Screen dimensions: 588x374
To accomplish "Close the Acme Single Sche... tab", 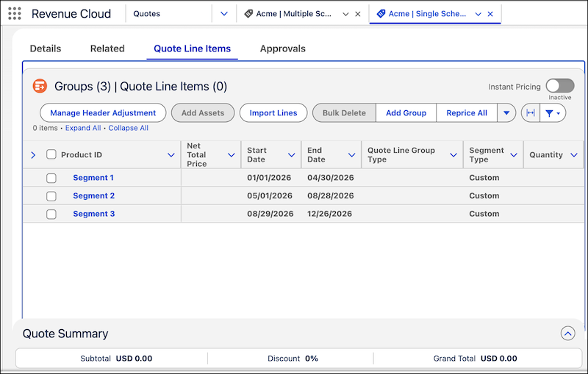I will [x=490, y=14].
